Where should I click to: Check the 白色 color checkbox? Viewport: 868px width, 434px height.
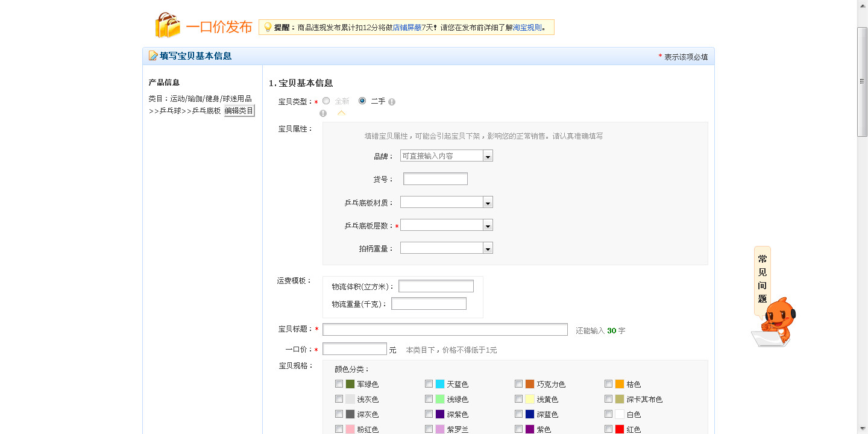[x=609, y=414]
